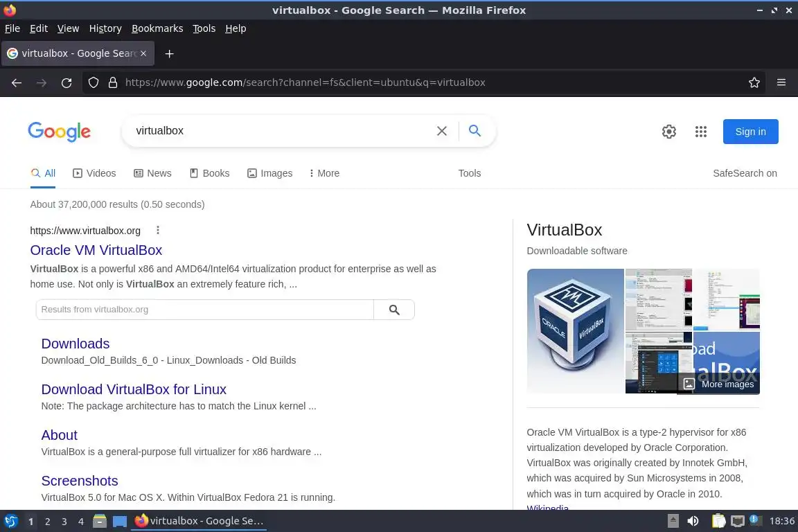Open the File menu
Viewport: 798px width, 532px height.
coord(12,28)
